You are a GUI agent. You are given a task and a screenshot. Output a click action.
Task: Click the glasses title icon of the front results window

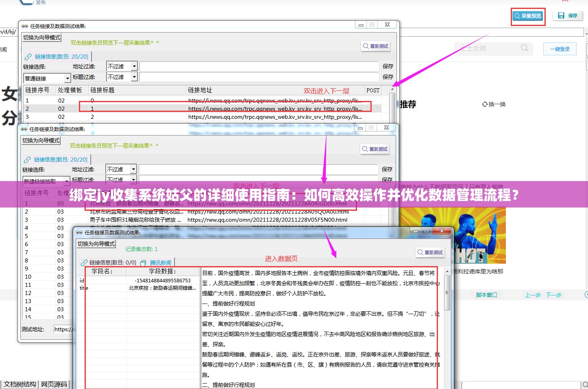click(x=79, y=232)
